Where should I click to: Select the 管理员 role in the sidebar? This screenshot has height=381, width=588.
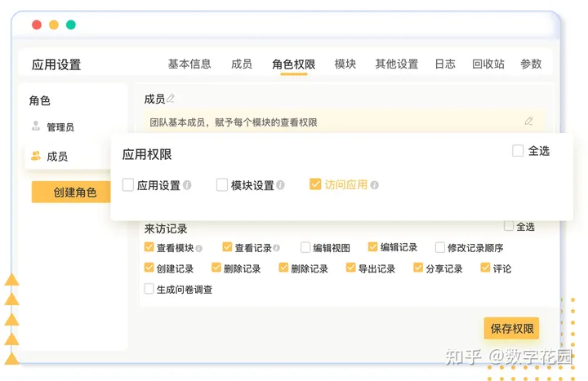point(60,127)
